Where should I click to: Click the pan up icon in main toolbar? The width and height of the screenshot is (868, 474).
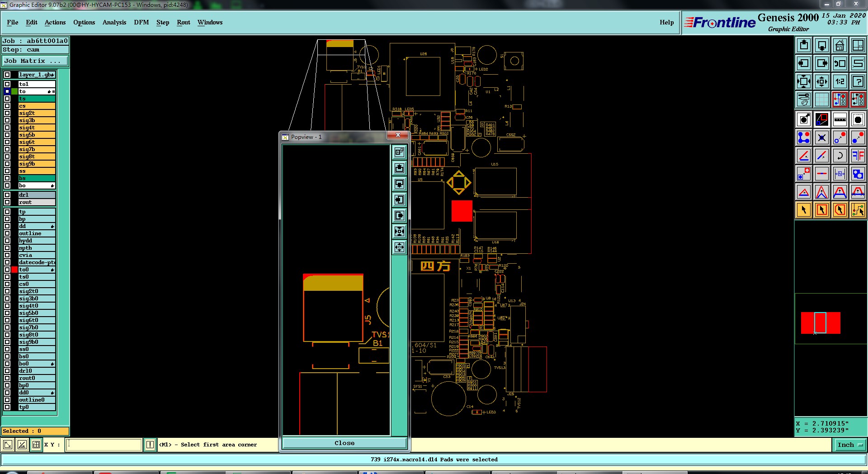(x=804, y=45)
